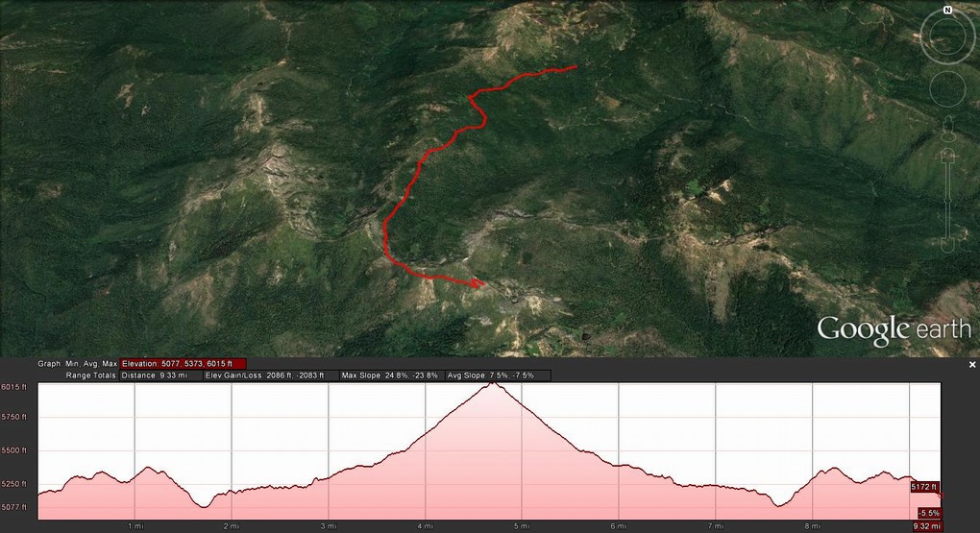Click the red arrowhead at path end
Image resolution: width=980 pixels, height=533 pixels.
(478, 282)
